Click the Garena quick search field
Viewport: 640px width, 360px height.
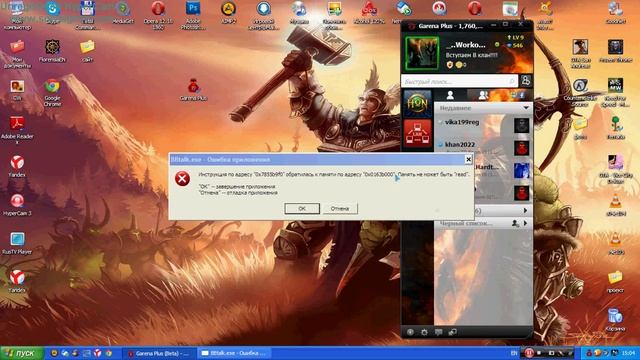(x=460, y=82)
